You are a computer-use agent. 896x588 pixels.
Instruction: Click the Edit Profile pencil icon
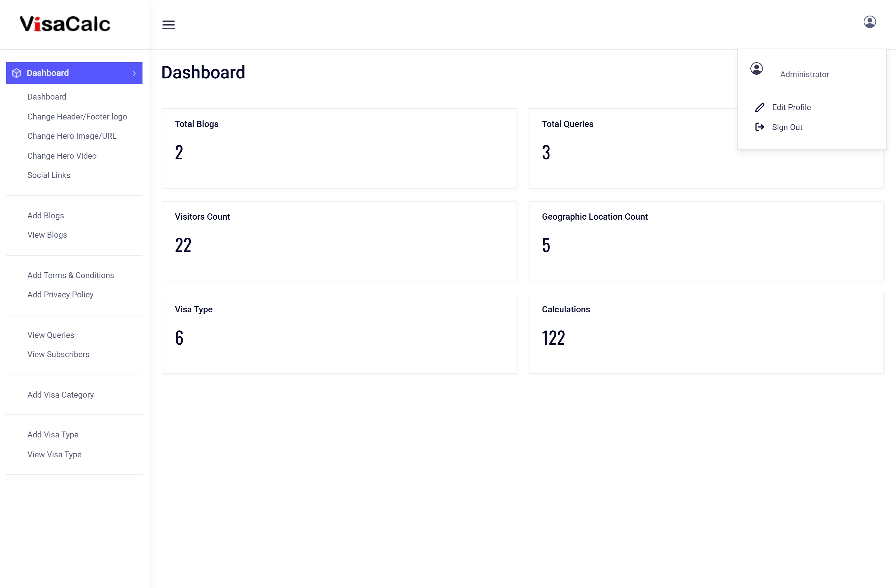[x=759, y=108]
